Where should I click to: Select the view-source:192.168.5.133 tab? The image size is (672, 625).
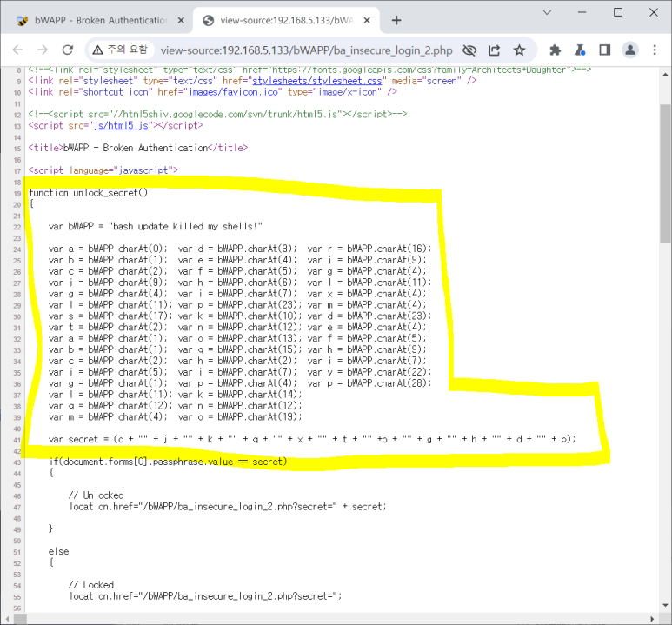286,20
